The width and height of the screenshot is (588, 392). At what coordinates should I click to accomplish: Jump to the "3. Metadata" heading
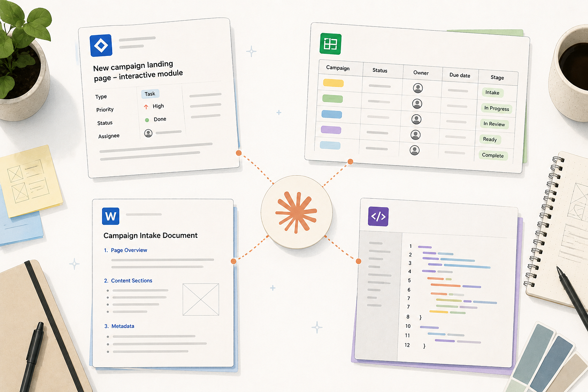(119, 326)
